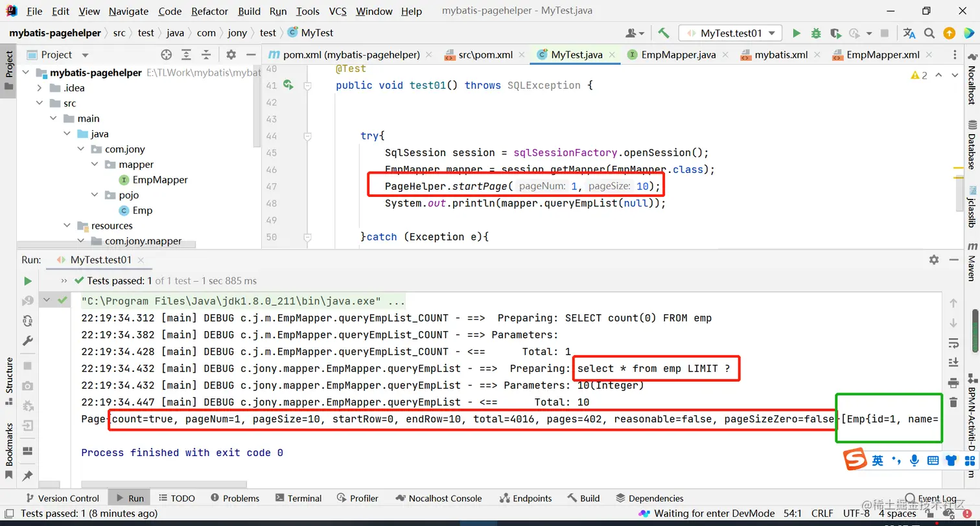This screenshot has width=980, height=526.
Task: Click the Structure side tab
Action: click(9, 381)
